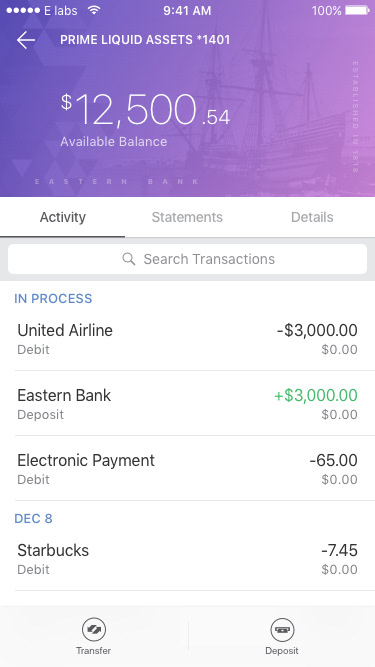Screen dimensions: 375x667
Task: Open the Starbucks transaction row
Action: point(188,559)
